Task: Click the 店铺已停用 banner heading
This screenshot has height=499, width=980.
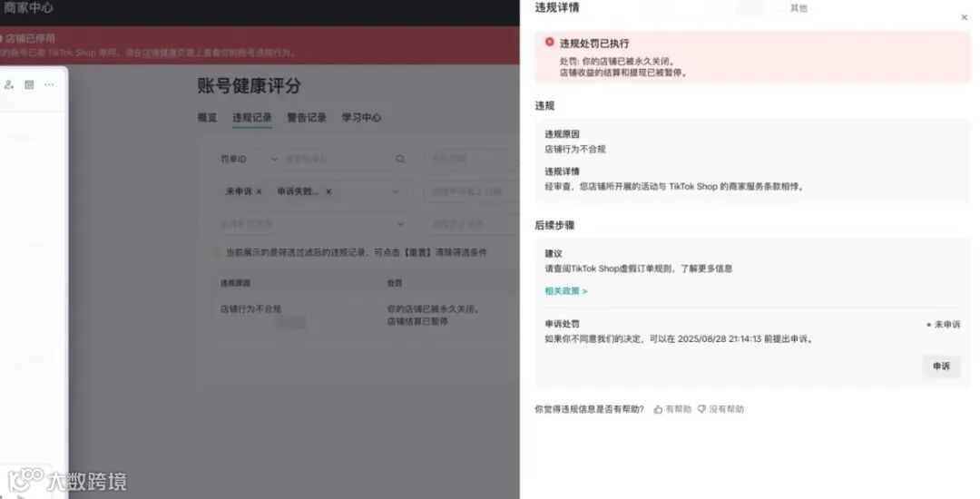Action: click(x=30, y=38)
